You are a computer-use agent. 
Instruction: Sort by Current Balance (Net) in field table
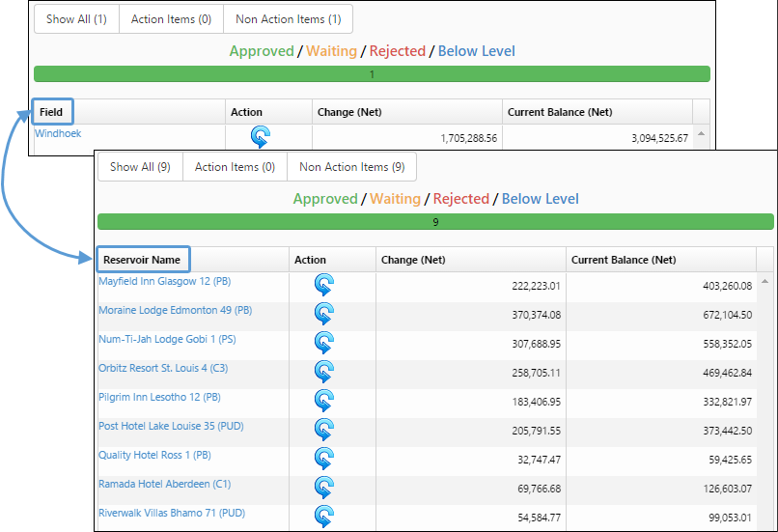(x=597, y=112)
